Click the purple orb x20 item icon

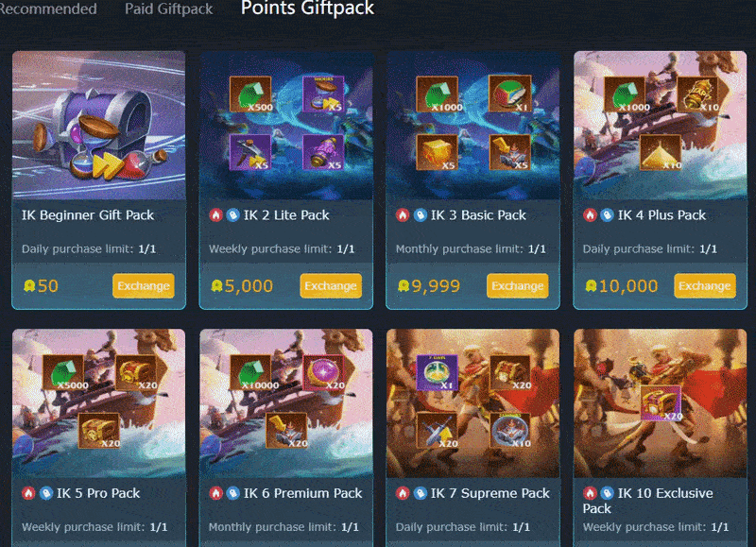323,372
